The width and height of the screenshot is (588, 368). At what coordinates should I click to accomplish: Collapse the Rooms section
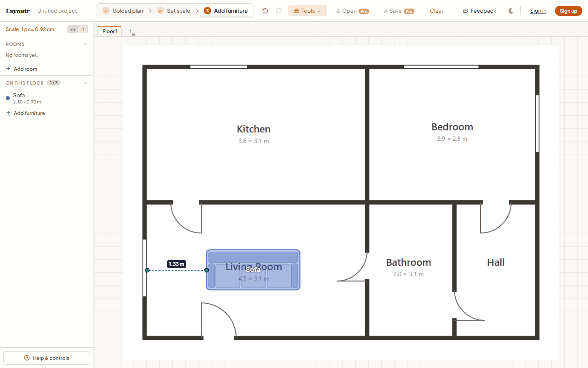pos(86,44)
